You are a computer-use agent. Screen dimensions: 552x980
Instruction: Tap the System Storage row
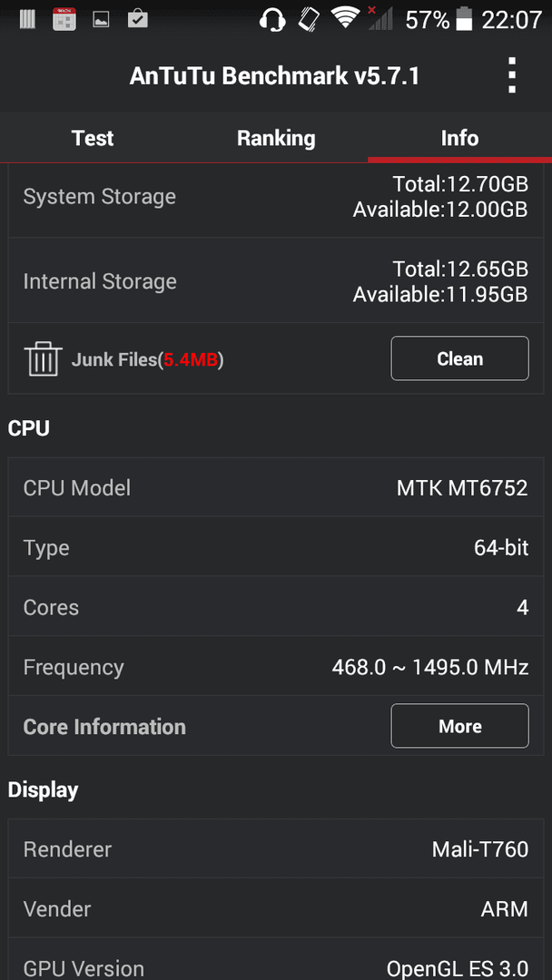pyautogui.click(x=276, y=198)
